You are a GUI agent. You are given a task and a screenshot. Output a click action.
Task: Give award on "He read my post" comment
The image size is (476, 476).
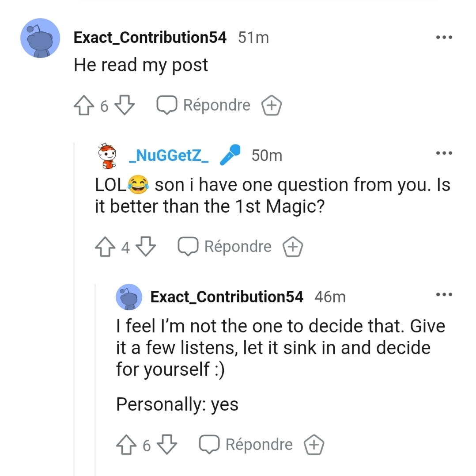pyautogui.click(x=272, y=106)
